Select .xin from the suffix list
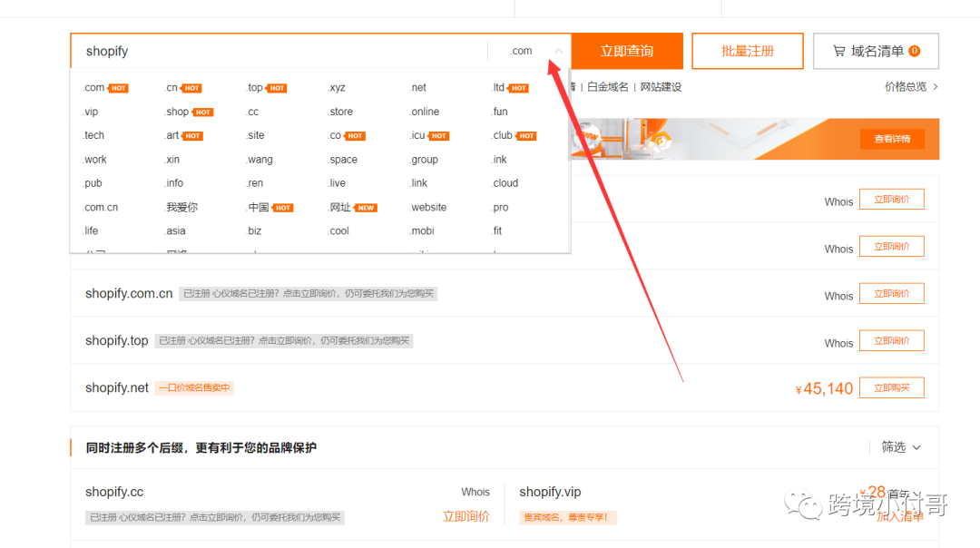 click(x=171, y=160)
